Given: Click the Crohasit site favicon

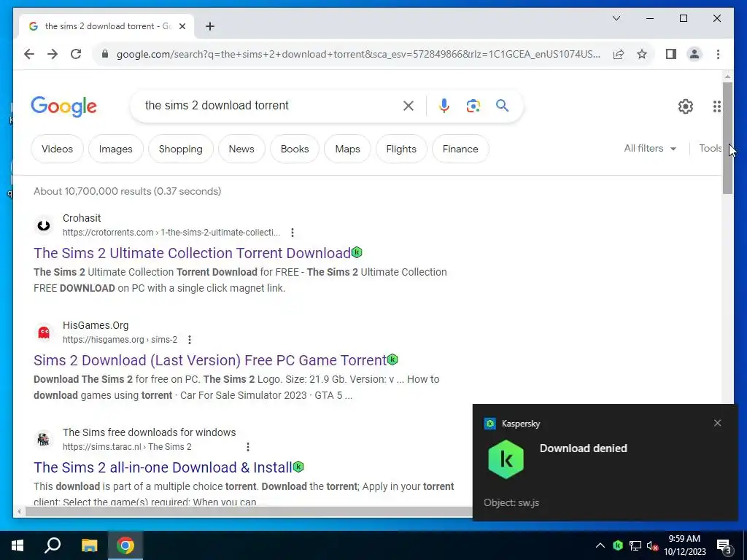Looking at the screenshot, I should pos(43,225).
